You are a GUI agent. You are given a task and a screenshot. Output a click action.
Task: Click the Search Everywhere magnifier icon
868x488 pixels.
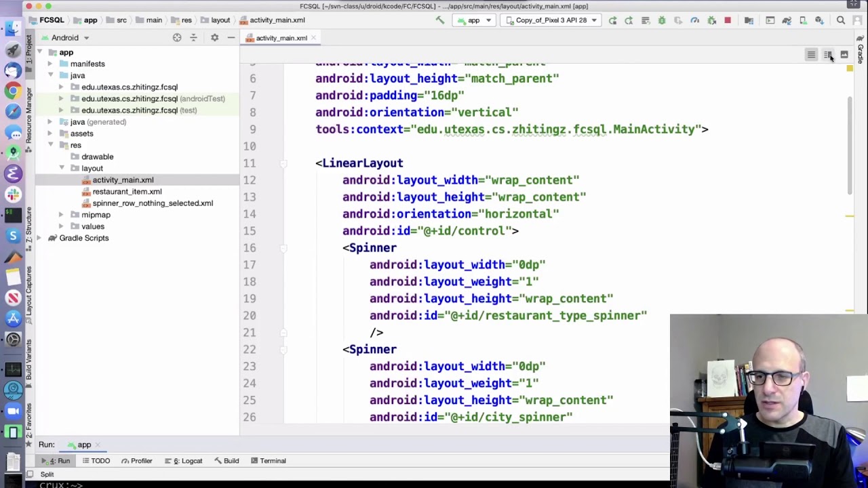tap(841, 20)
